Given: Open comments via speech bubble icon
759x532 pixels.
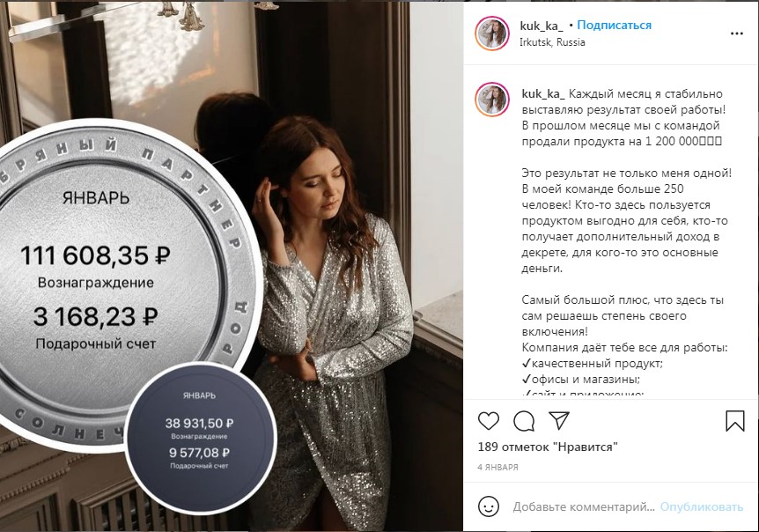Looking at the screenshot, I should click(524, 421).
